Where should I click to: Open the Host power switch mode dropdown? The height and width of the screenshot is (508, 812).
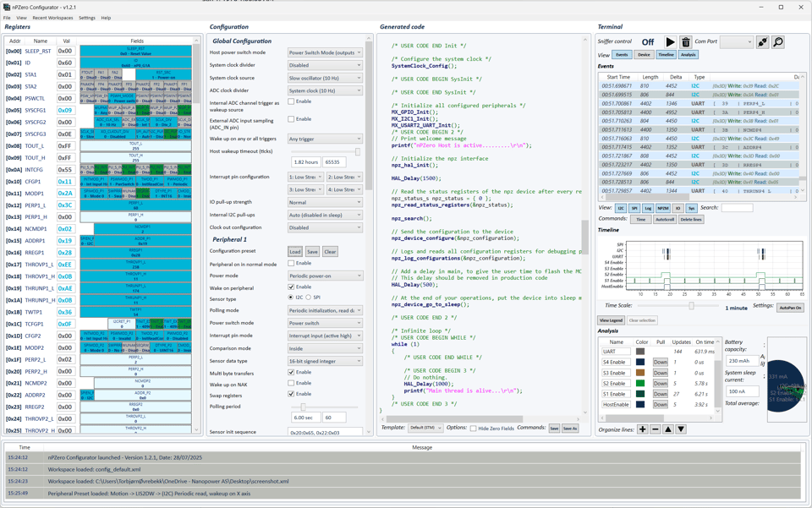pos(325,52)
